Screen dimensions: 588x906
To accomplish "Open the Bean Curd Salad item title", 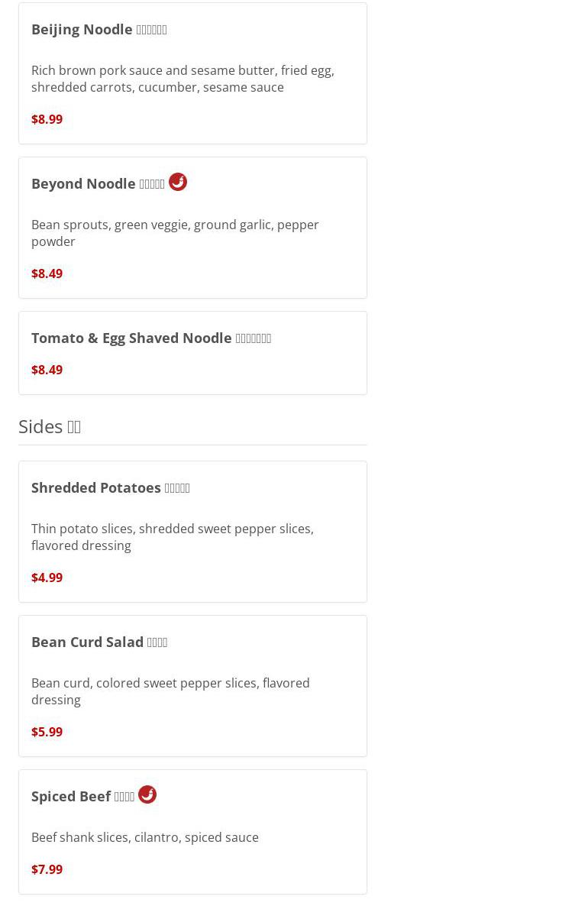I will pyautogui.click(x=99, y=642).
